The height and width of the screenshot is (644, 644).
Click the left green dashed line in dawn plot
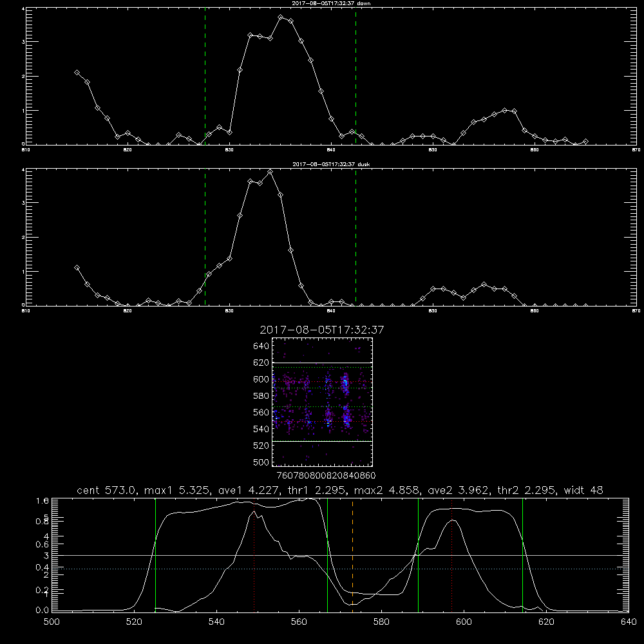(x=205, y=77)
